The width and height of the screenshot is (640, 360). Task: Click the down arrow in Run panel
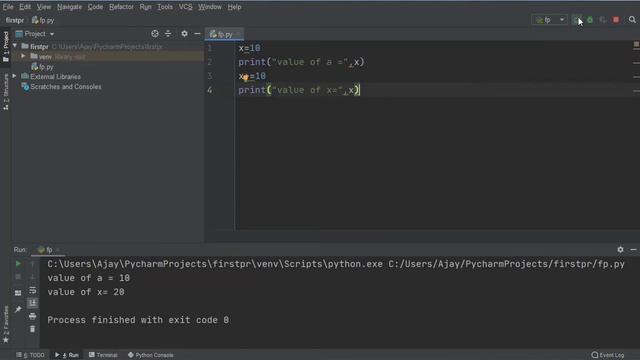click(x=32, y=277)
